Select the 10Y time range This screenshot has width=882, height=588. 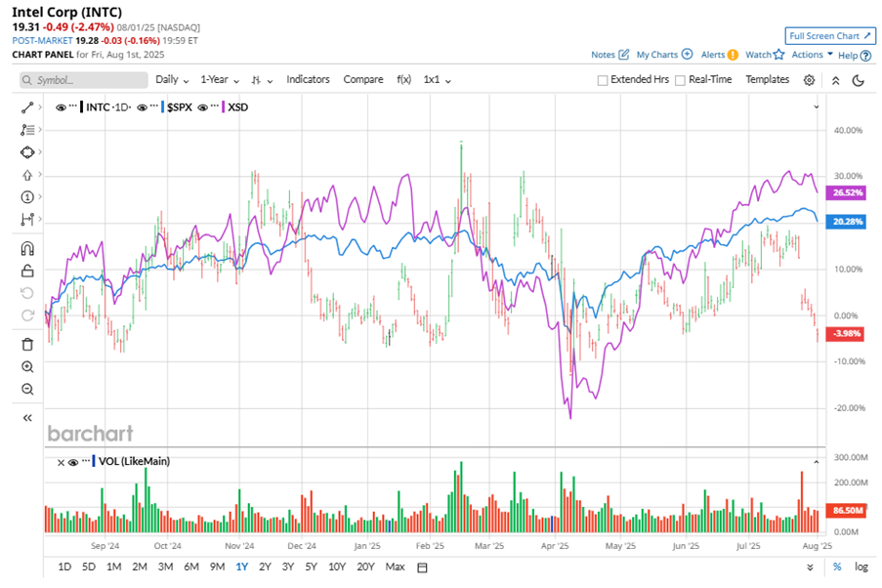click(337, 567)
